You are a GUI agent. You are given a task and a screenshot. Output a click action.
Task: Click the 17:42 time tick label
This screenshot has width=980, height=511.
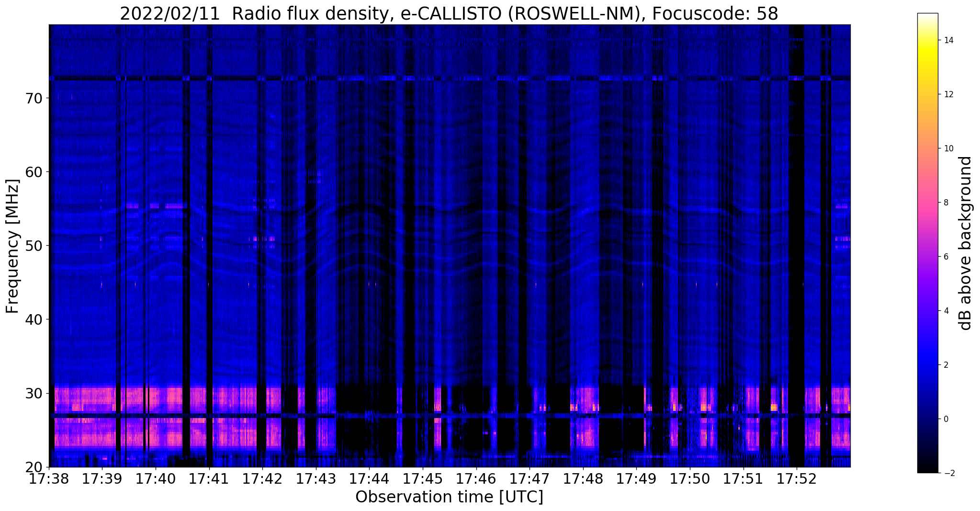[262, 479]
